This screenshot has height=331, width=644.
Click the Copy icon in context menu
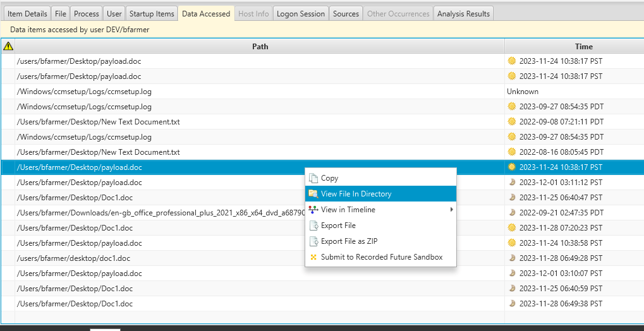click(313, 178)
